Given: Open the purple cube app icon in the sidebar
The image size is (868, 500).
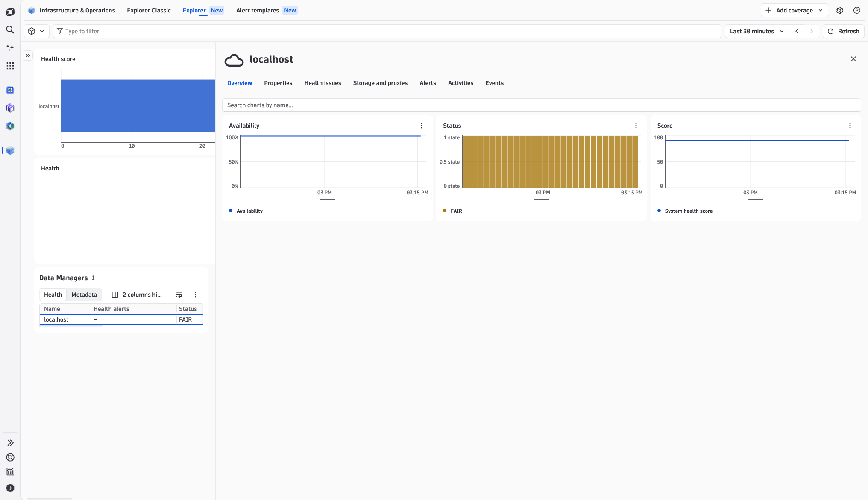Looking at the screenshot, I should pyautogui.click(x=10, y=108).
